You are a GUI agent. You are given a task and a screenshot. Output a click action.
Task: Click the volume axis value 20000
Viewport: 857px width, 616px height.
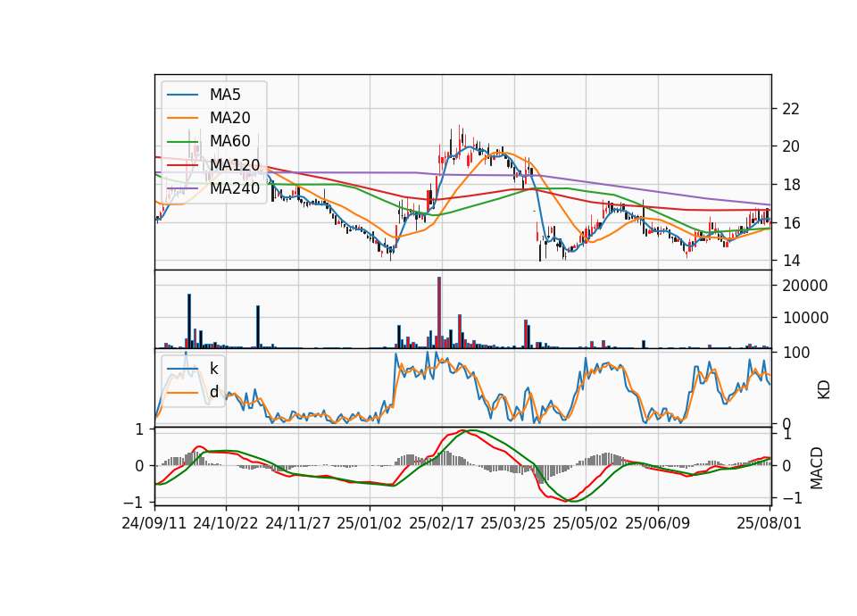(x=805, y=286)
